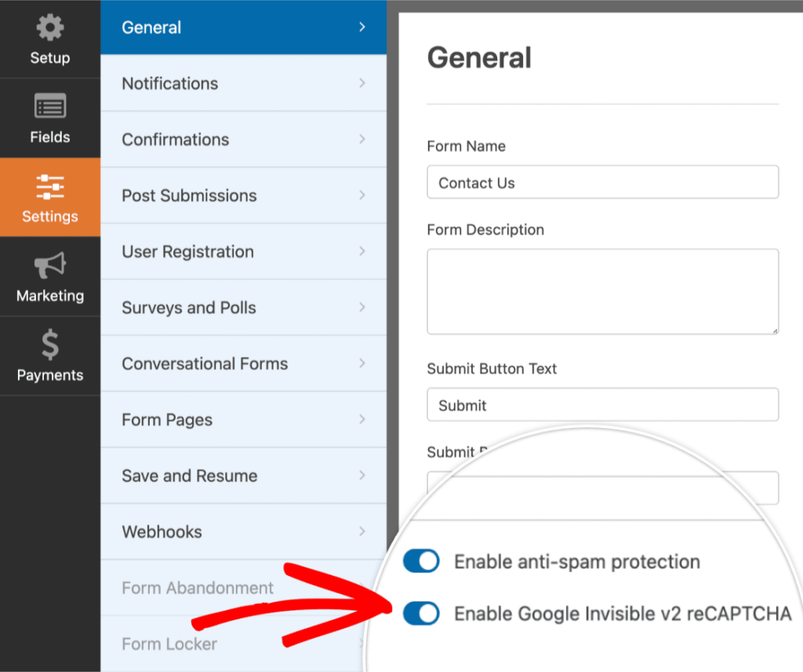Expand Post Submissions using its arrow
This screenshot has height=672, width=803.
362,195
